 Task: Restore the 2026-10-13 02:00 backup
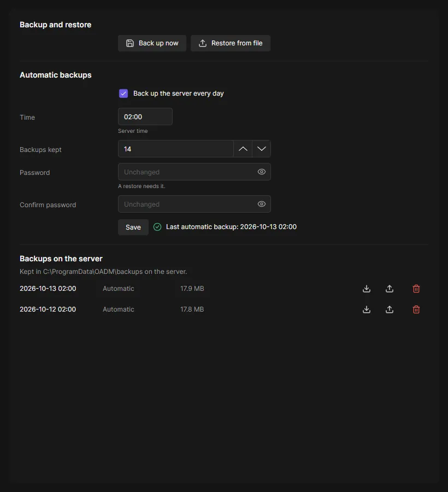click(390, 289)
